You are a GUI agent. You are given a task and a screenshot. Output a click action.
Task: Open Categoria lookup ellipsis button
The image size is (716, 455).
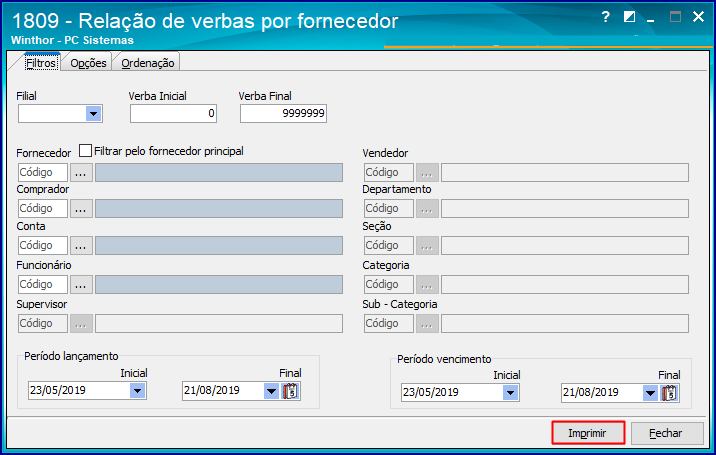click(x=427, y=285)
